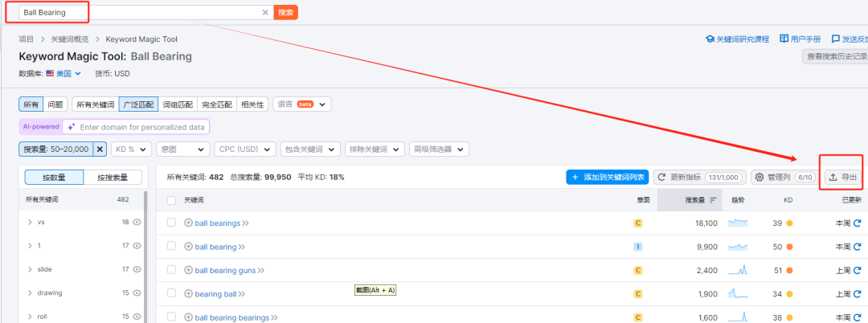Open the ball bearings keyword link
The image size is (868, 323).
(x=218, y=223)
